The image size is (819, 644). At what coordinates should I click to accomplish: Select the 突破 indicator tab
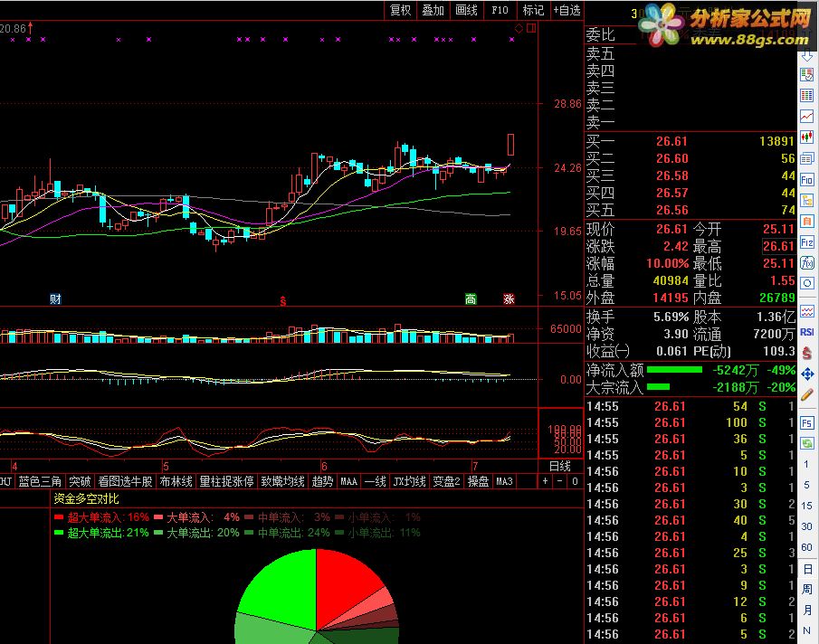(80, 481)
